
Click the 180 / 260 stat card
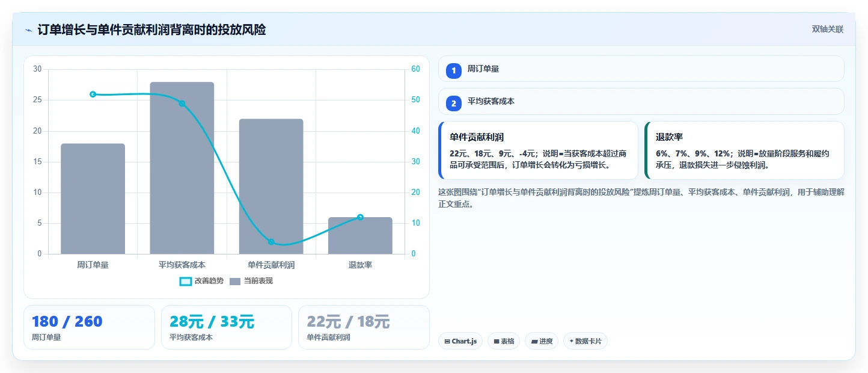pos(89,327)
